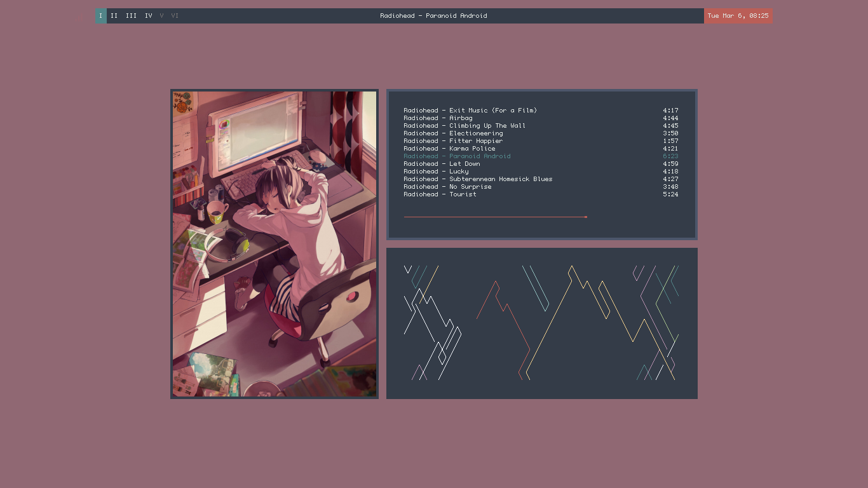Select the Tourist track
The width and height of the screenshot is (868, 488).
click(x=541, y=194)
